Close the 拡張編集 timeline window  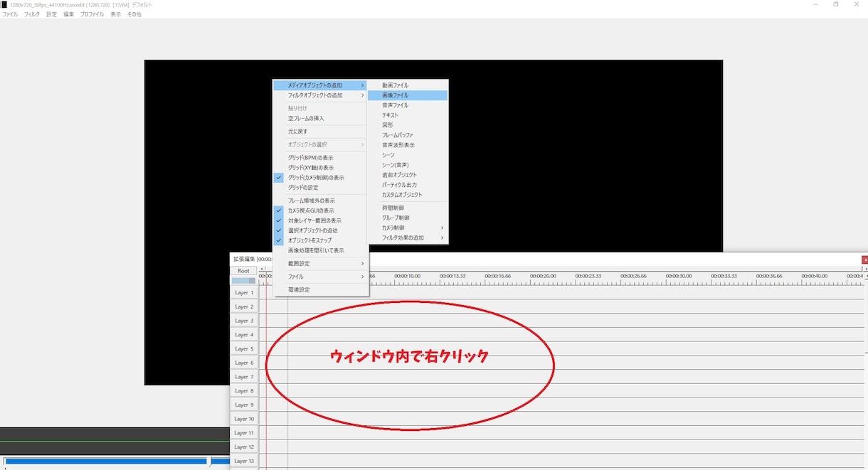coord(864,260)
